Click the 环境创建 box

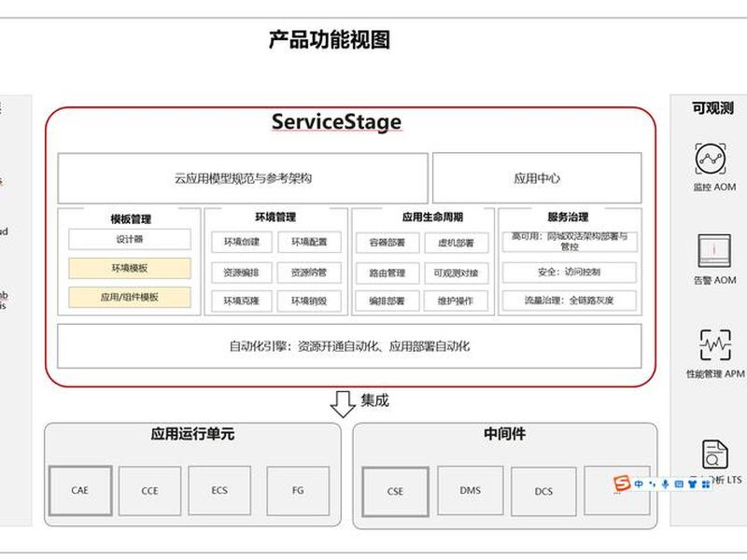pos(242,242)
